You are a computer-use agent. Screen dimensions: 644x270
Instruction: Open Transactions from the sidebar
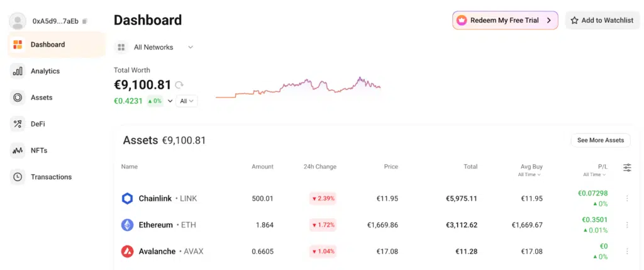pyautogui.click(x=51, y=177)
